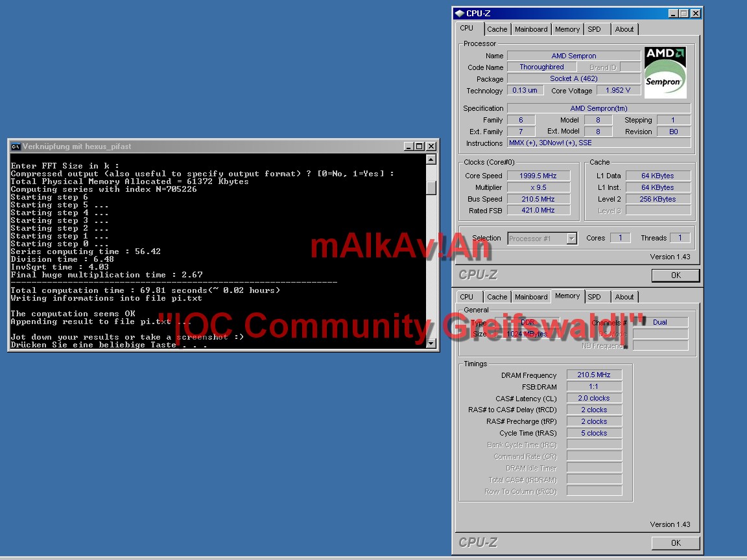Select CPU tab in top CPU-Z window
The height and width of the screenshot is (560, 747).
pos(467,28)
